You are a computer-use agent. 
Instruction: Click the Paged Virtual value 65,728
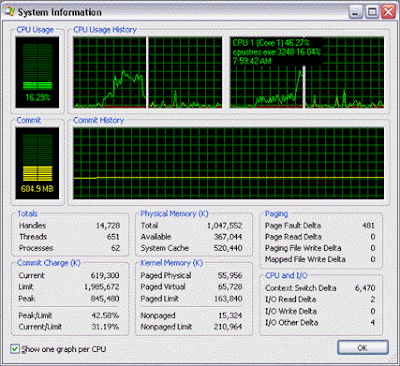(230, 287)
